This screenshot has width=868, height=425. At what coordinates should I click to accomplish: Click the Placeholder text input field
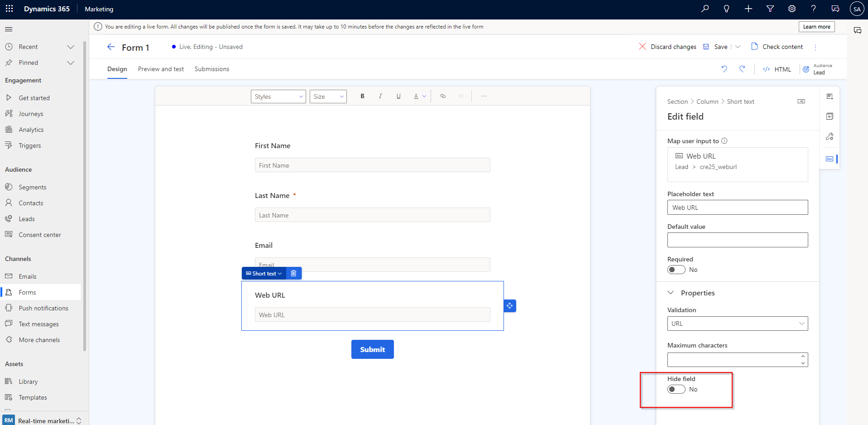pos(738,208)
